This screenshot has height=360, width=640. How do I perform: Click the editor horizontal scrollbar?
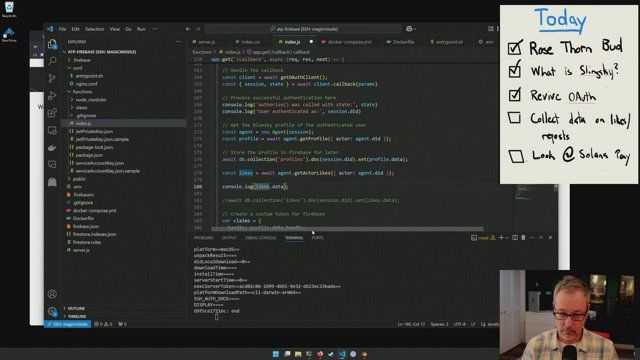(347, 229)
